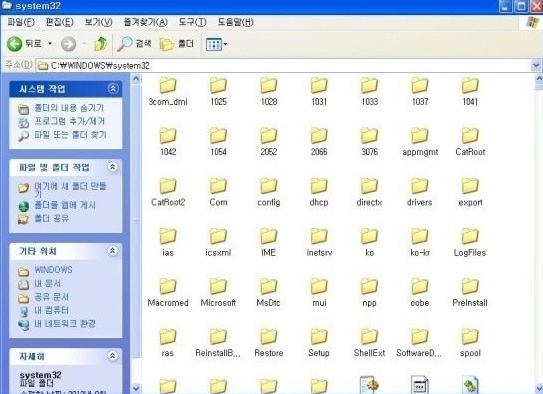Expand the address bar dropdown
Screen dimensions: 543x394
click(536, 65)
